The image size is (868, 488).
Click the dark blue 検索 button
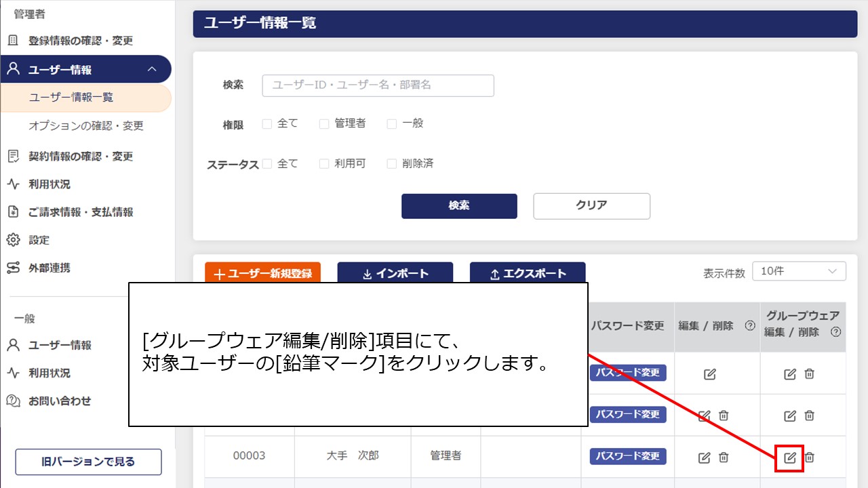[x=459, y=206]
